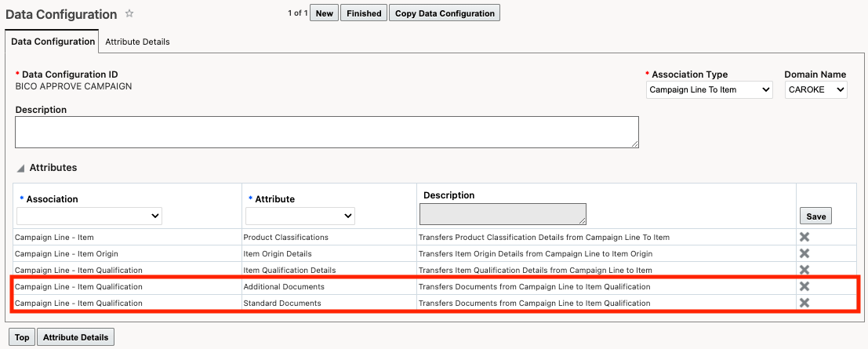Save the new attribute row
The height and width of the screenshot is (349, 868).
[x=815, y=216]
